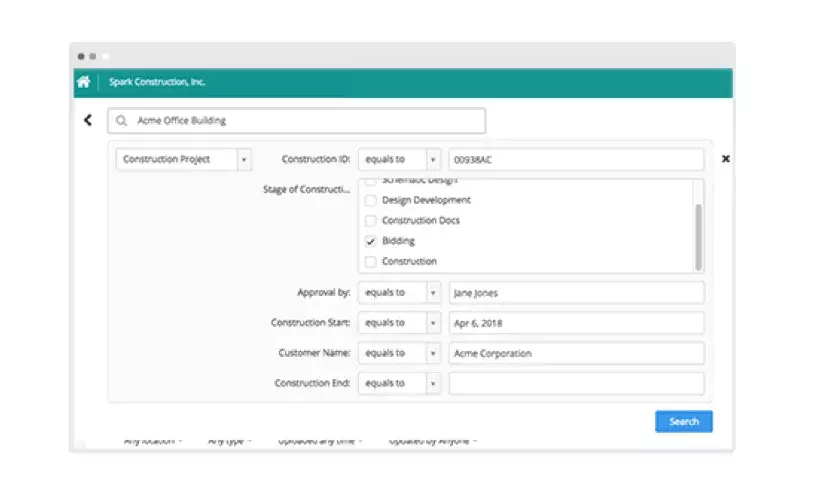Open Construction ID equals to dropdown
This screenshot has width=832, height=500.
pos(400,159)
